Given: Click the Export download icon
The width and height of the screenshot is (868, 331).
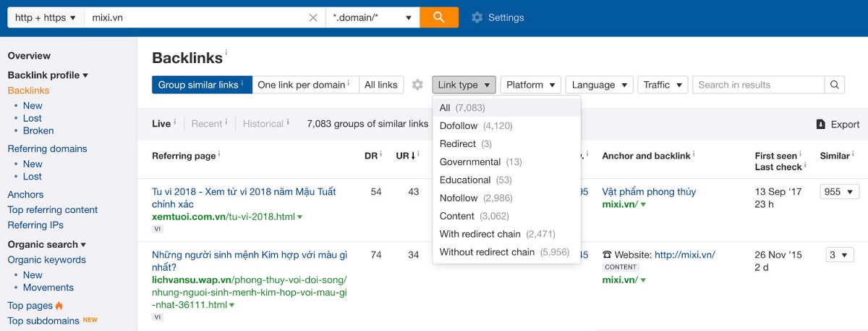Looking at the screenshot, I should coord(821,125).
